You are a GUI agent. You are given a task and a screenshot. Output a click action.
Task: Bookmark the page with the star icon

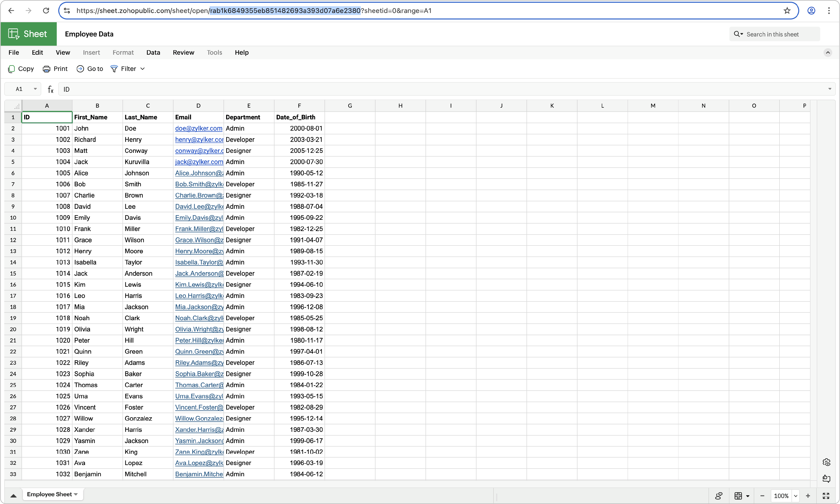(x=787, y=10)
